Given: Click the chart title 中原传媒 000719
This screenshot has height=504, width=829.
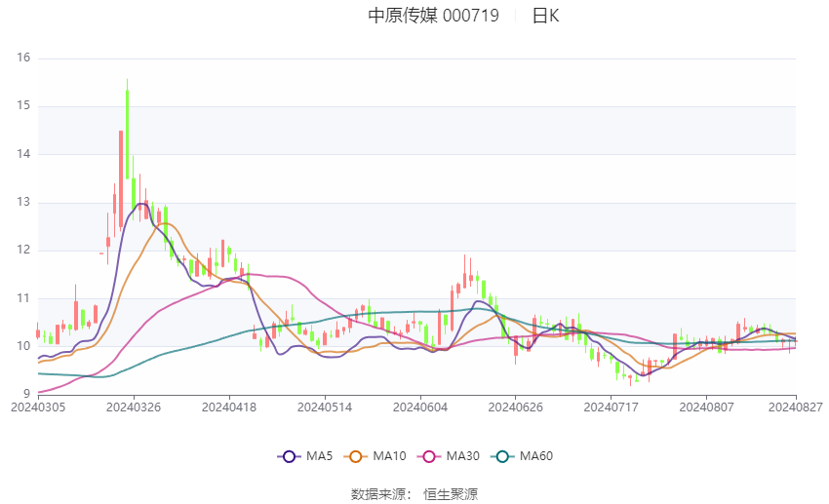Looking at the screenshot, I should click(x=434, y=16).
